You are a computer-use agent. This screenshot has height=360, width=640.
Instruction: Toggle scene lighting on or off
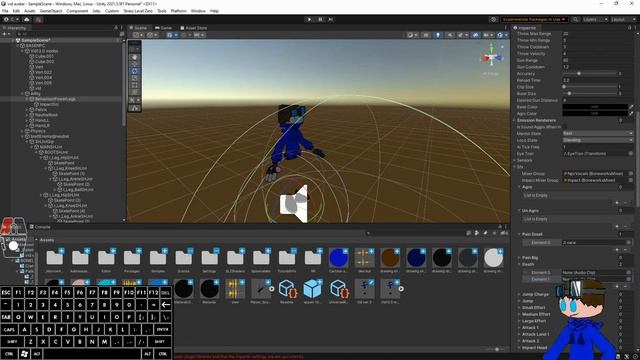pos(438,35)
